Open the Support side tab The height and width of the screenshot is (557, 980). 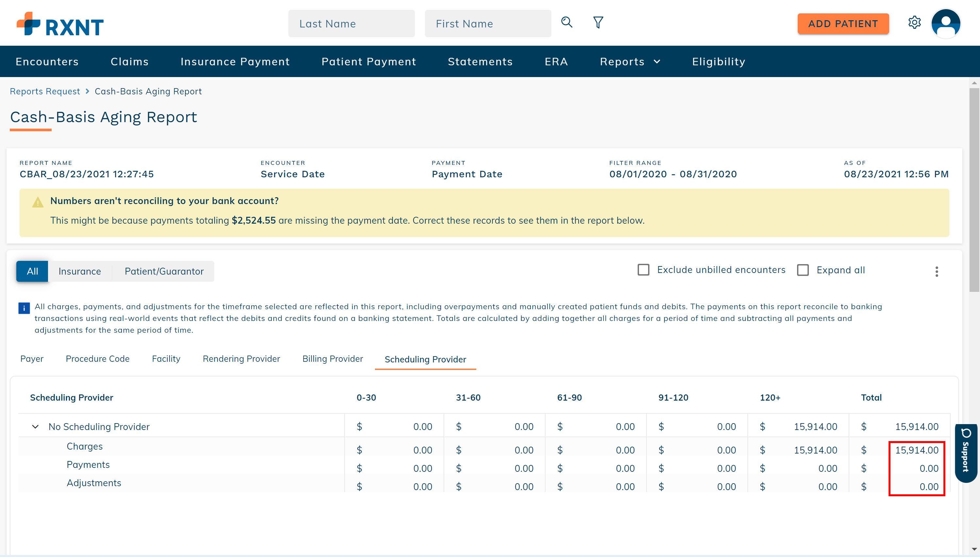966,453
